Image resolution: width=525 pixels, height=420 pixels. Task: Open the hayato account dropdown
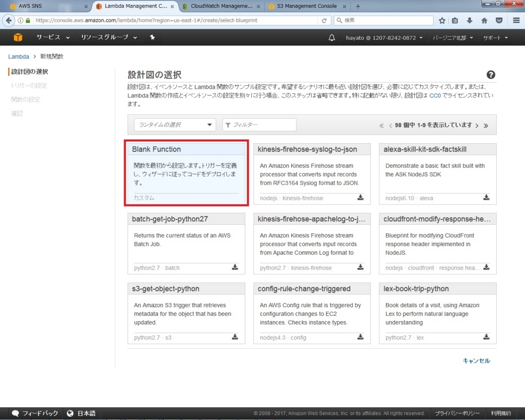[384, 37]
